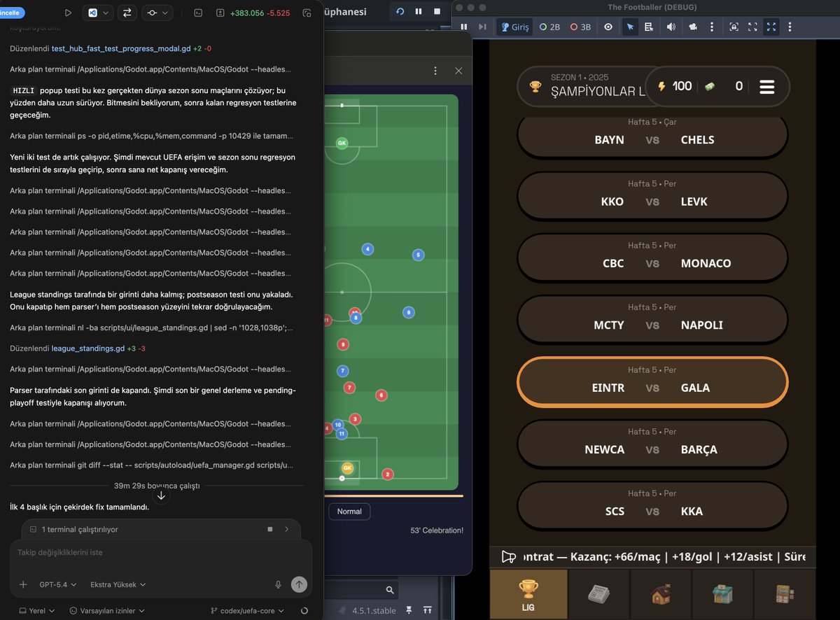Click the green GK player marker at top
Image resolution: width=840 pixels, height=620 pixels.
(342, 143)
